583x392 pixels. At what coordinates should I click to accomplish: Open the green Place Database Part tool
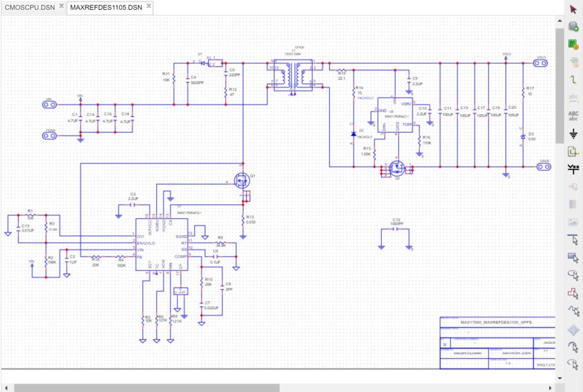573,44
